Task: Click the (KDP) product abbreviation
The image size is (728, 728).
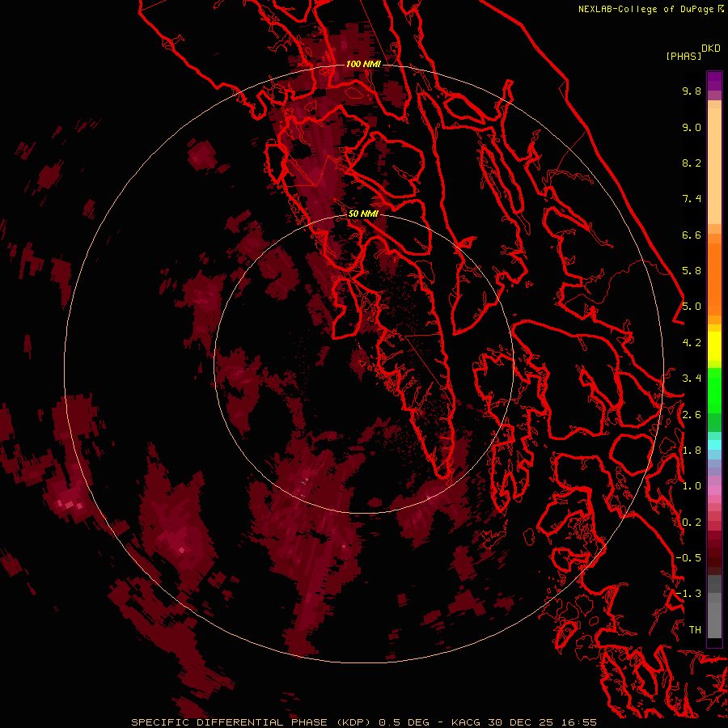Action: pos(353,722)
